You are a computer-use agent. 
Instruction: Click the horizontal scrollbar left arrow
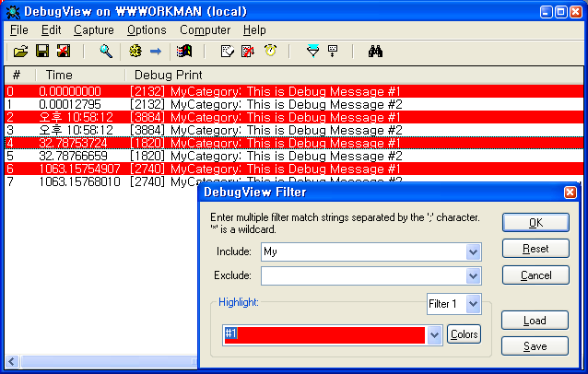pyautogui.click(x=12, y=361)
